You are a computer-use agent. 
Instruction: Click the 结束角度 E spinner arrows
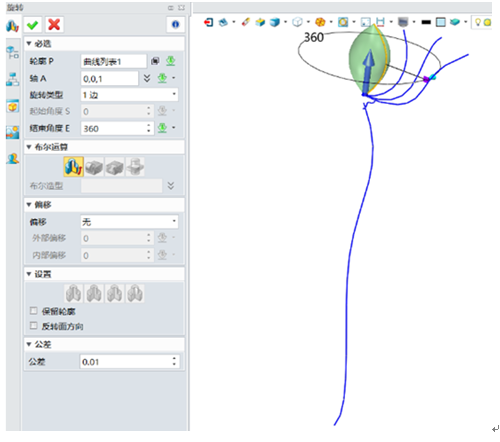click(149, 128)
